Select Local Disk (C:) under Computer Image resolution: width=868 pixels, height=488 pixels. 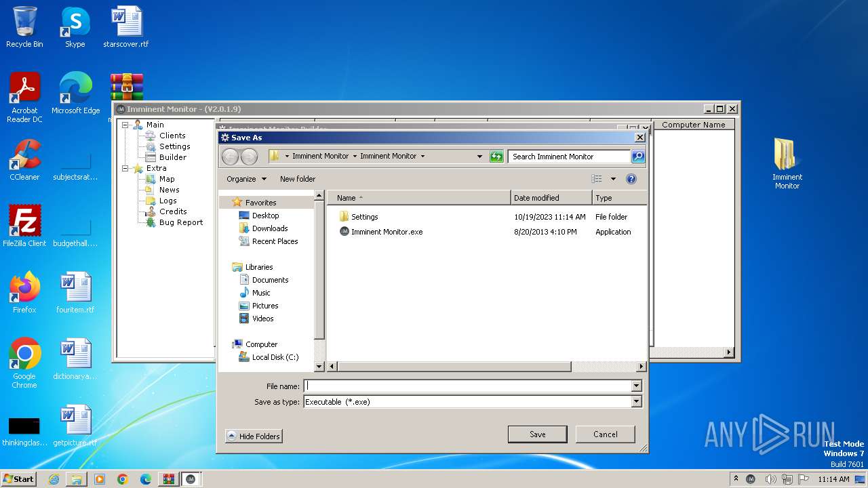[x=275, y=357]
